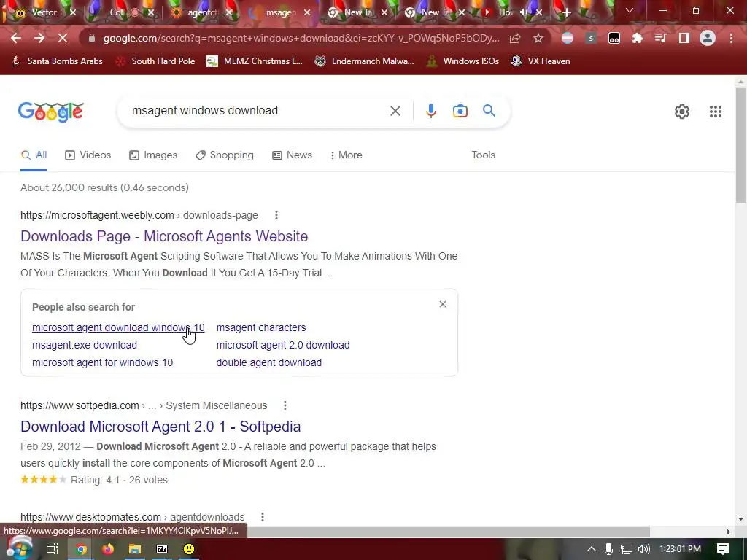
Task: Open 7-Zip from taskbar
Action: (x=162, y=549)
